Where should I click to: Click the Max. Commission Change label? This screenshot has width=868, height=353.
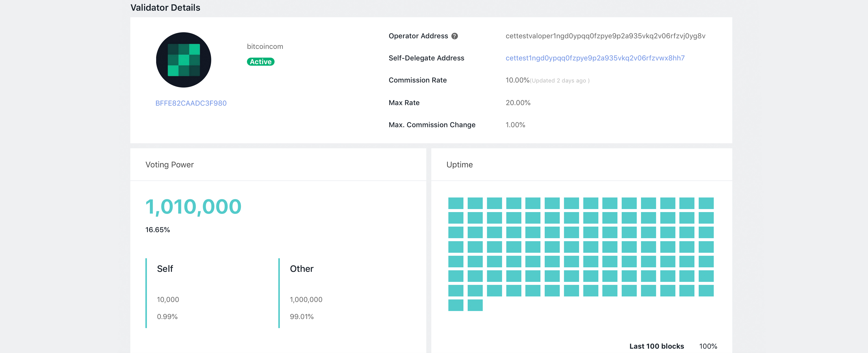pos(432,125)
